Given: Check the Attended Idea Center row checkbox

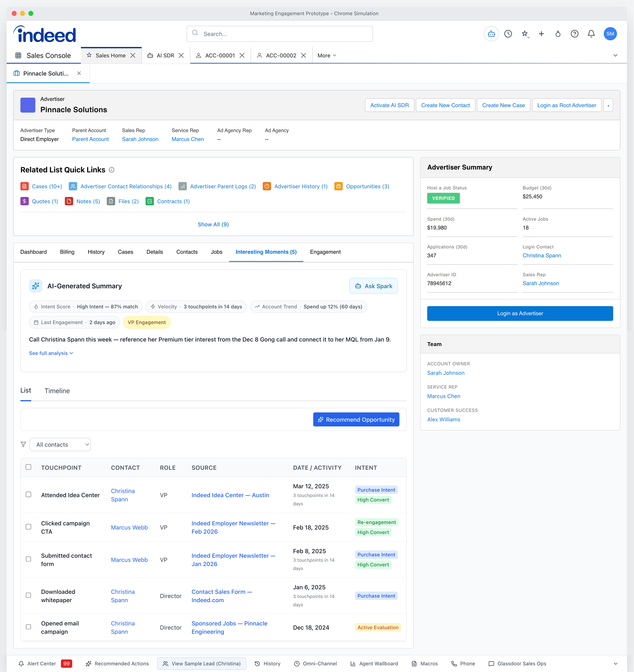Looking at the screenshot, I should tap(28, 494).
